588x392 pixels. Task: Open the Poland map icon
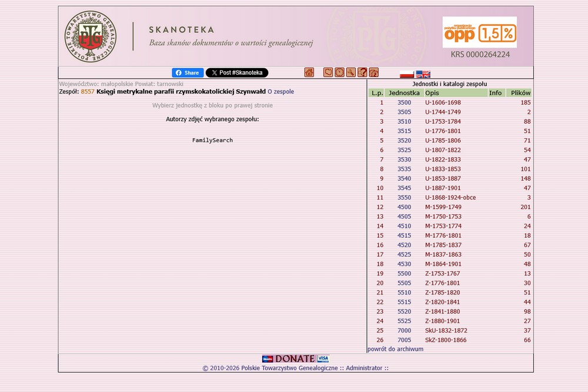click(328, 72)
